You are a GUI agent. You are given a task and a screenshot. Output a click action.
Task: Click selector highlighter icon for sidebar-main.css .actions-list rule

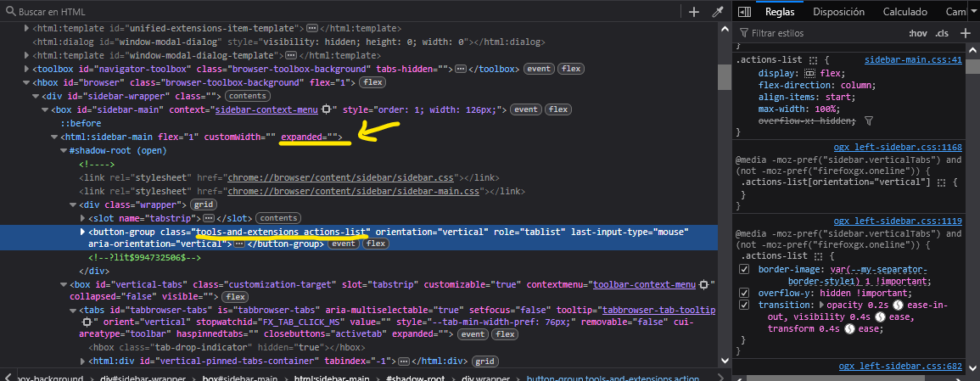(x=813, y=60)
